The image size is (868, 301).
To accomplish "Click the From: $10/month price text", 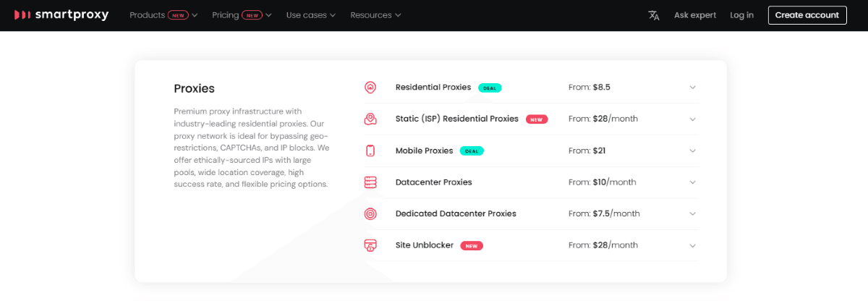I will [603, 182].
